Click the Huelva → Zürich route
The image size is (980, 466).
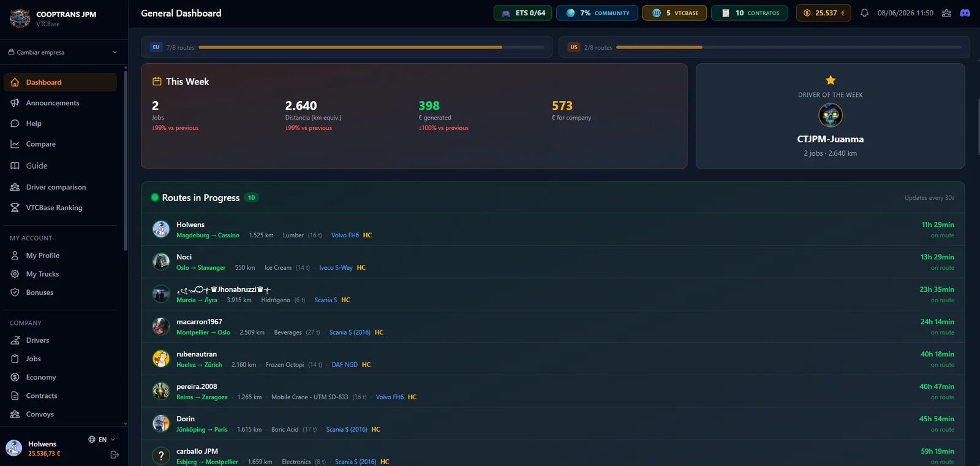199,365
